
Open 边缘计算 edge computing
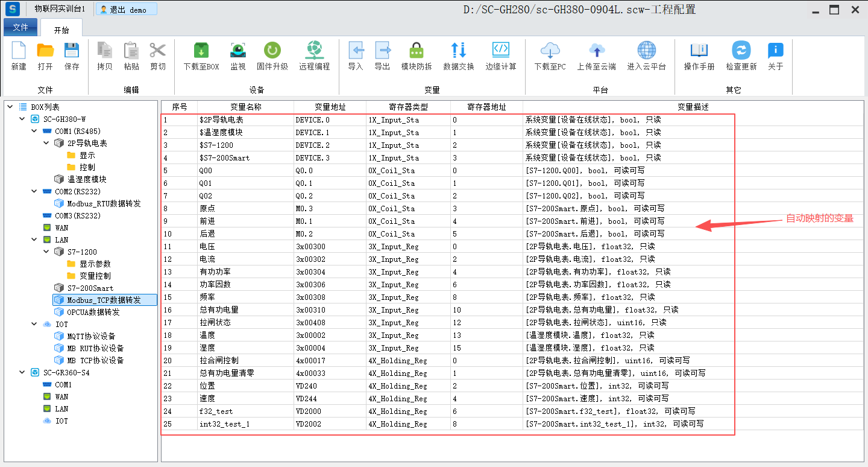[x=501, y=51]
